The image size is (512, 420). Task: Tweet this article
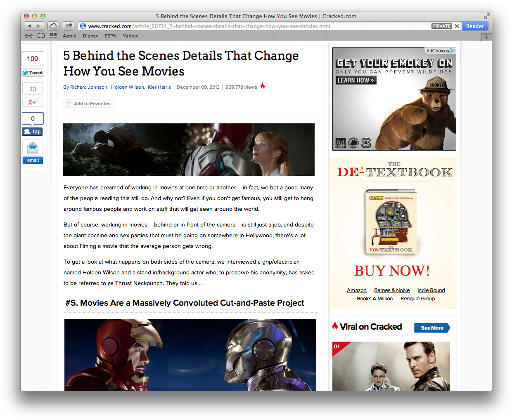pyautogui.click(x=33, y=73)
